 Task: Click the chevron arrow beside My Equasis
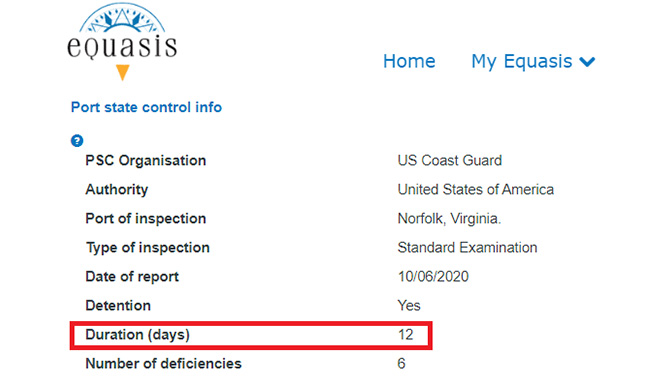point(588,62)
